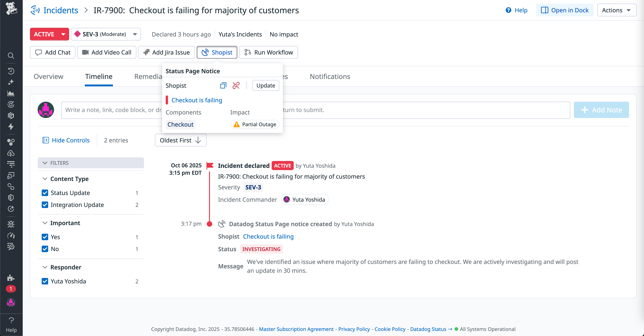Open the Actions dropdown menu
This screenshot has width=644, height=336.
pos(616,10)
